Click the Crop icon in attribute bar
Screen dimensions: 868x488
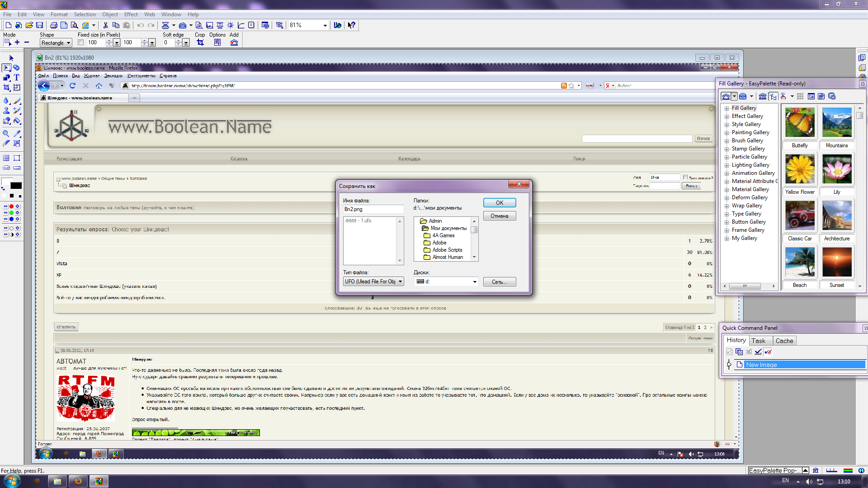tap(200, 42)
